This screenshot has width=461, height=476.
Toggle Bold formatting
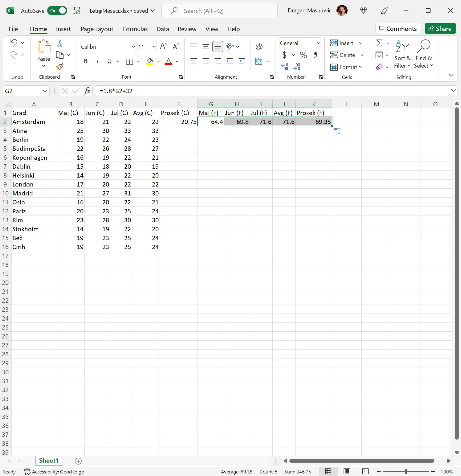86,61
